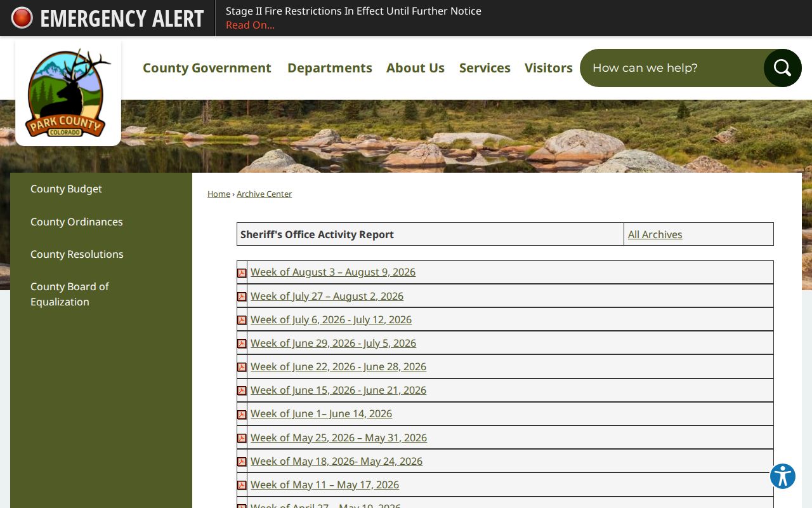Go to the Archive Center breadcrumb link
Viewport: 812px width, 508px height.
[264, 194]
